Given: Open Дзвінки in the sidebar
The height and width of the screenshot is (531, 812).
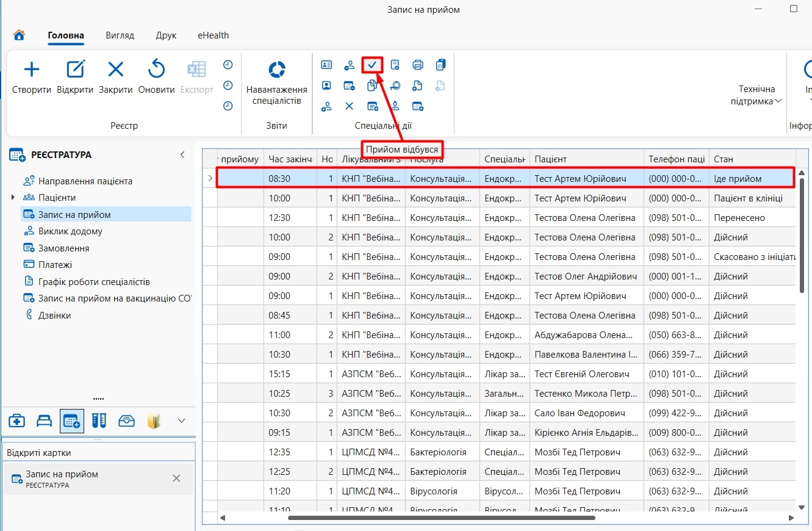Looking at the screenshot, I should pyautogui.click(x=54, y=316).
